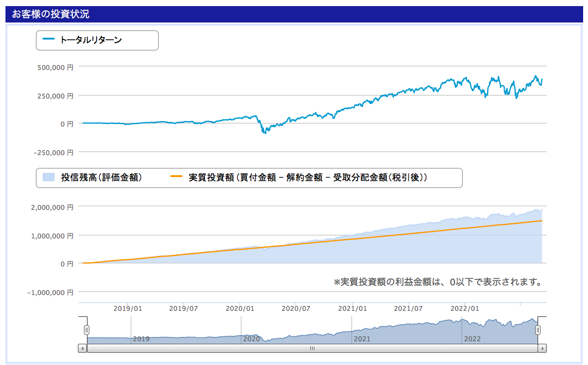
Task: Click the 2019/01 axis label
Action: tap(128, 308)
